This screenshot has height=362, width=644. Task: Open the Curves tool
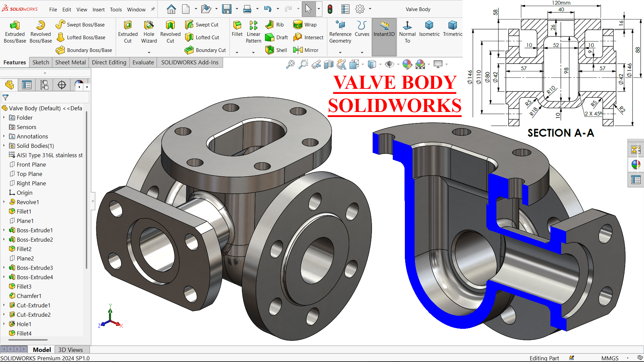click(x=362, y=28)
